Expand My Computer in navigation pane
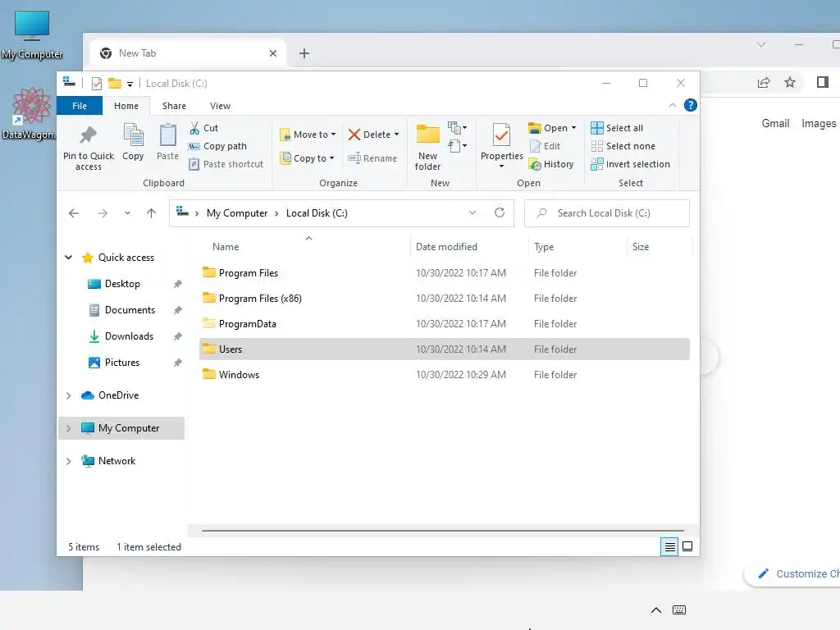 point(69,428)
